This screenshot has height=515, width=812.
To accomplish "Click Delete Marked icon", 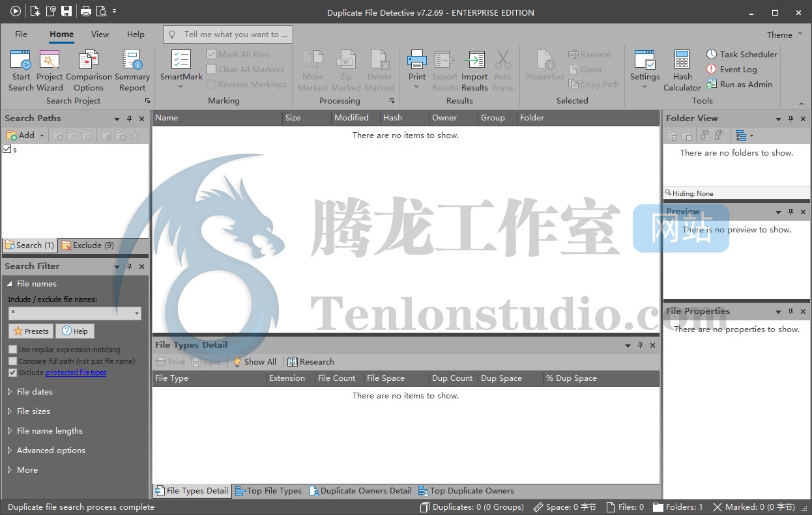I will 379,60.
